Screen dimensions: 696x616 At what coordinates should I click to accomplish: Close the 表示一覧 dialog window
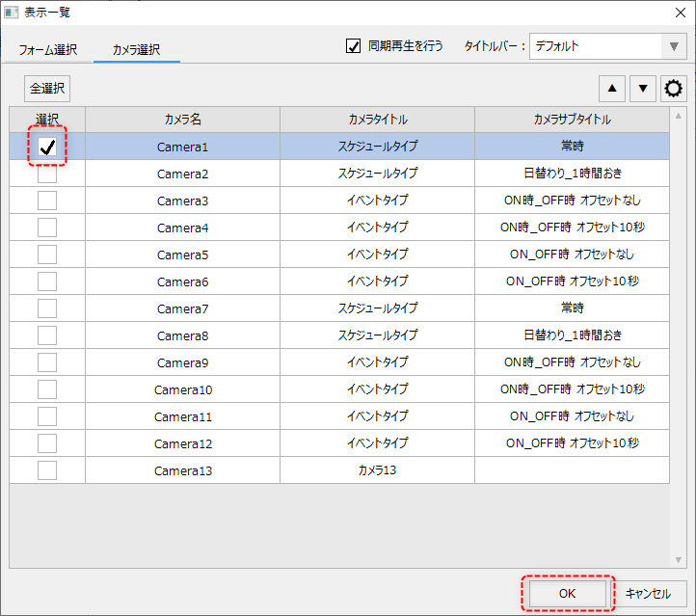tap(676, 13)
